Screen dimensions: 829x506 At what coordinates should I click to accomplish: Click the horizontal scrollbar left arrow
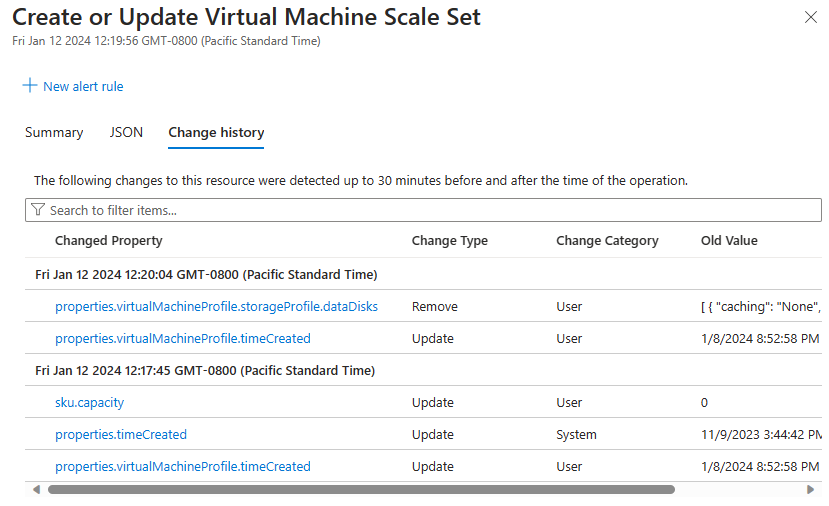pos(37,490)
